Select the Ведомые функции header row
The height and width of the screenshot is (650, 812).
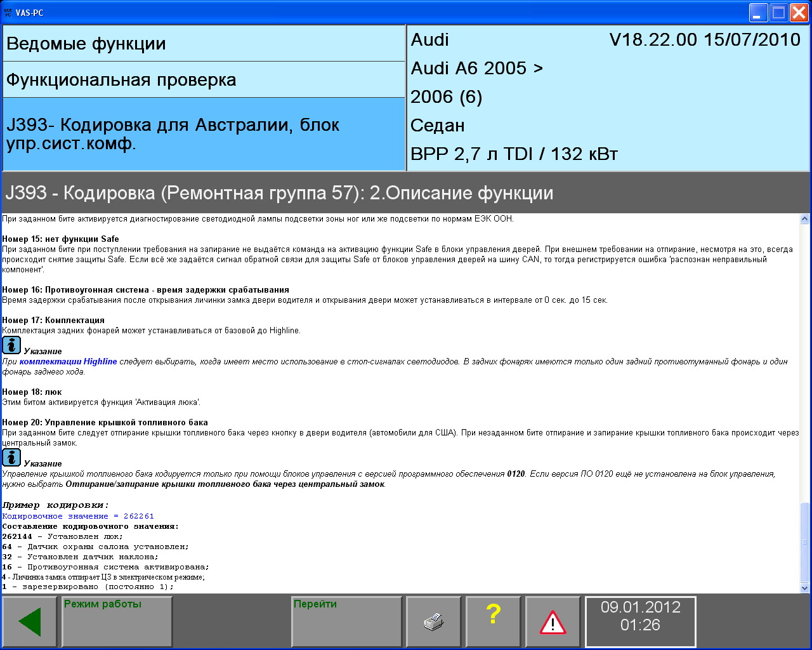click(204, 44)
